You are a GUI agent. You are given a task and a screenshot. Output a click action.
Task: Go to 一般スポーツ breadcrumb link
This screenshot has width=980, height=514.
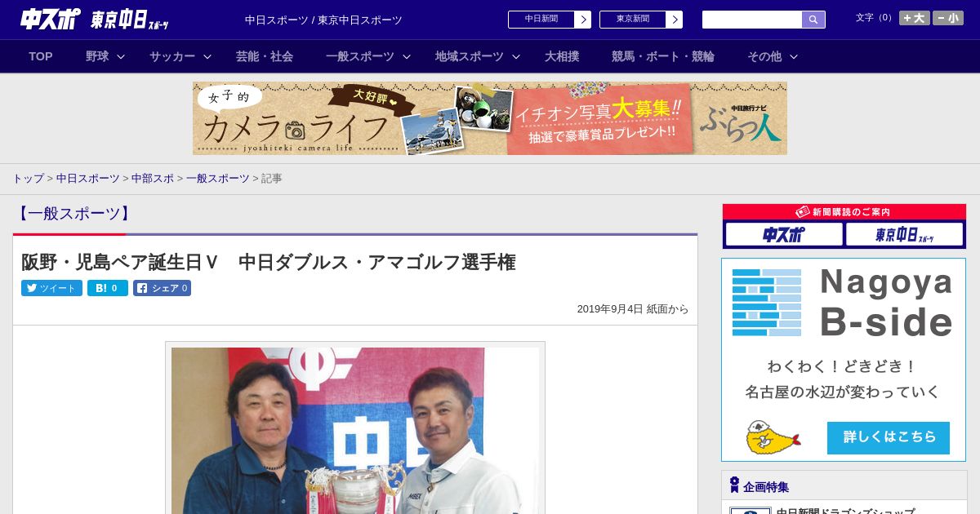(x=218, y=178)
